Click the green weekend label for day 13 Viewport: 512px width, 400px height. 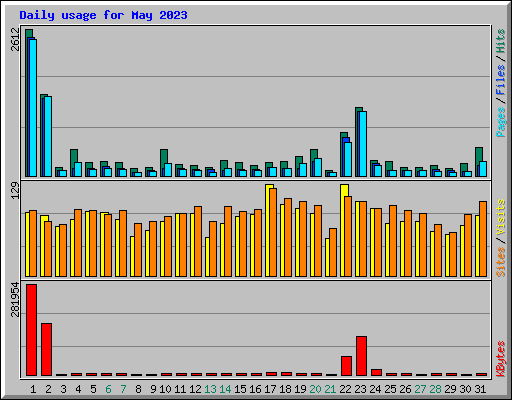[210, 389]
